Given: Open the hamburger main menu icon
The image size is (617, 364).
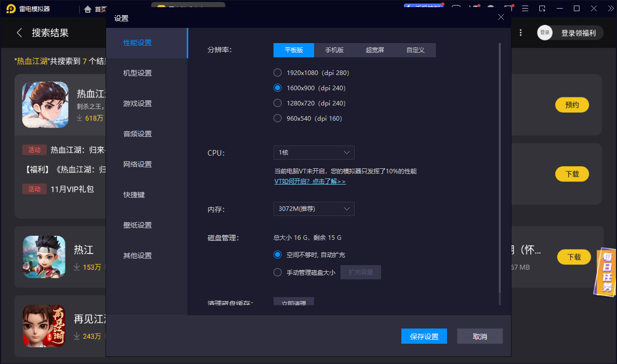Looking at the screenshot, I should tap(525, 8).
